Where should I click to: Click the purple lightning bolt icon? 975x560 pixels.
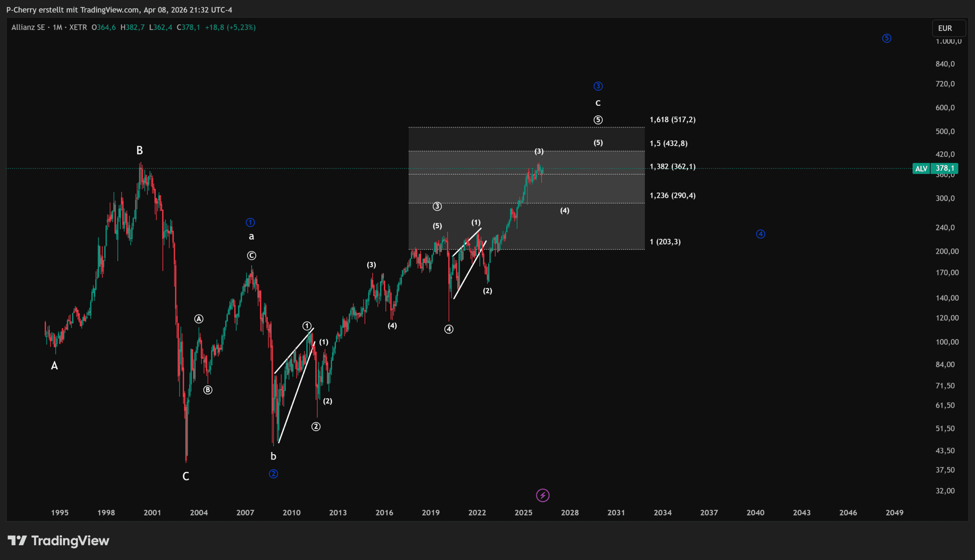point(543,495)
